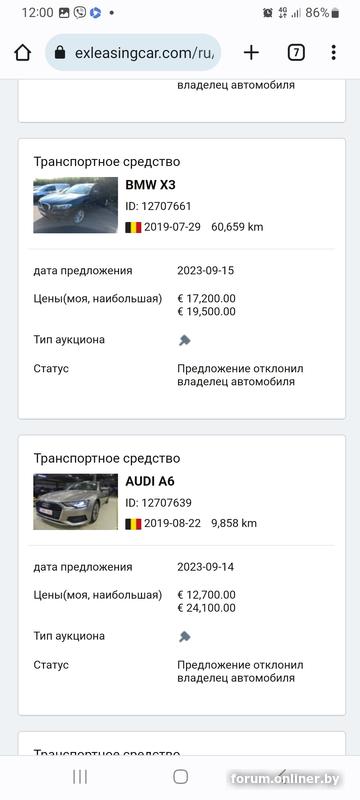The height and width of the screenshot is (800, 360).
Task: Open the browser three-dot menu
Action: point(333,53)
